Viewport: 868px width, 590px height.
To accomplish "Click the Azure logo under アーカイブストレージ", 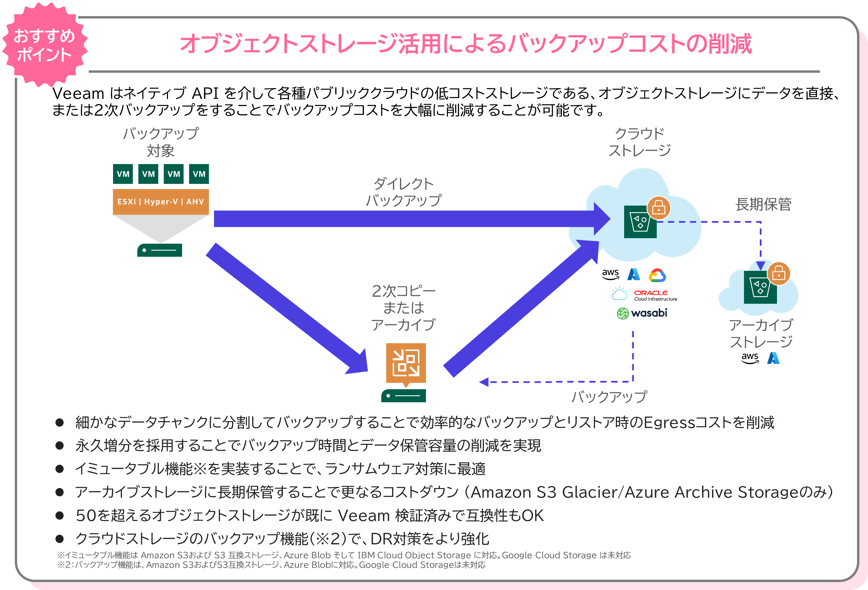I will (773, 358).
